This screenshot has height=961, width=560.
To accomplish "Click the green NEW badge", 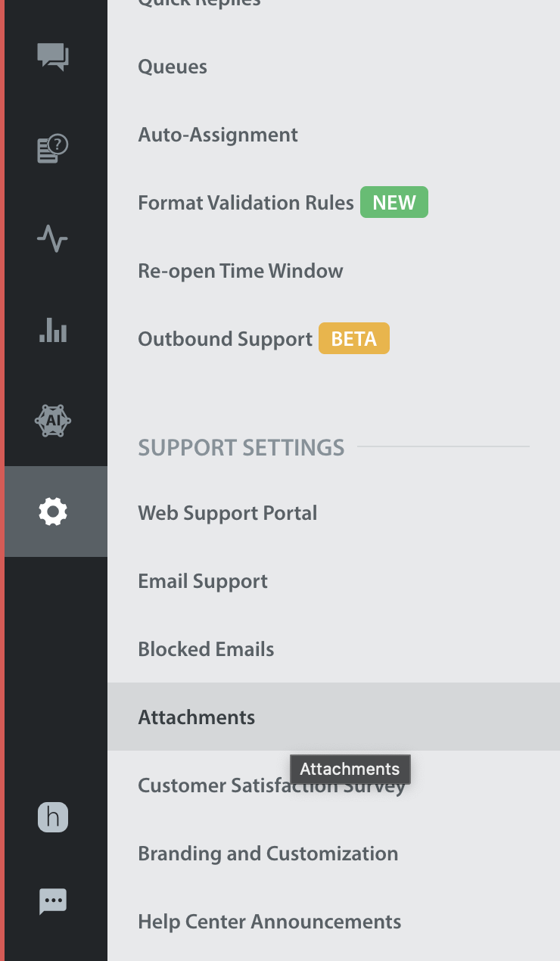I will (394, 203).
